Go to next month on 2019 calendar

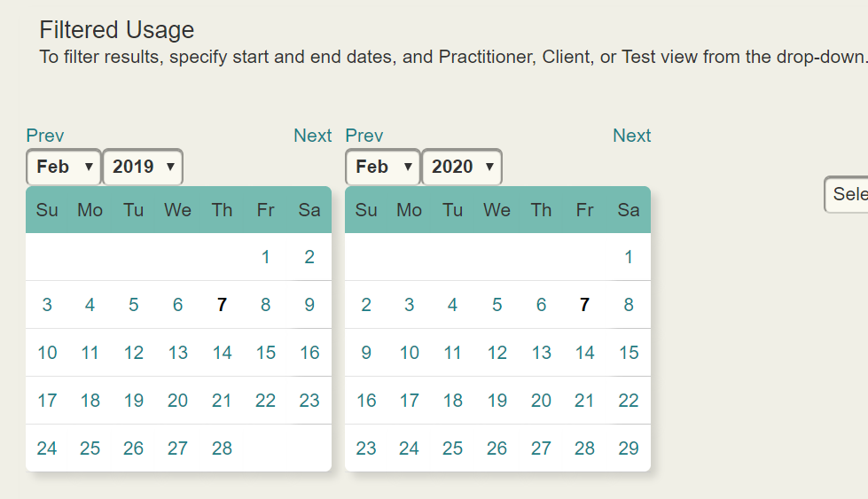[312, 136]
